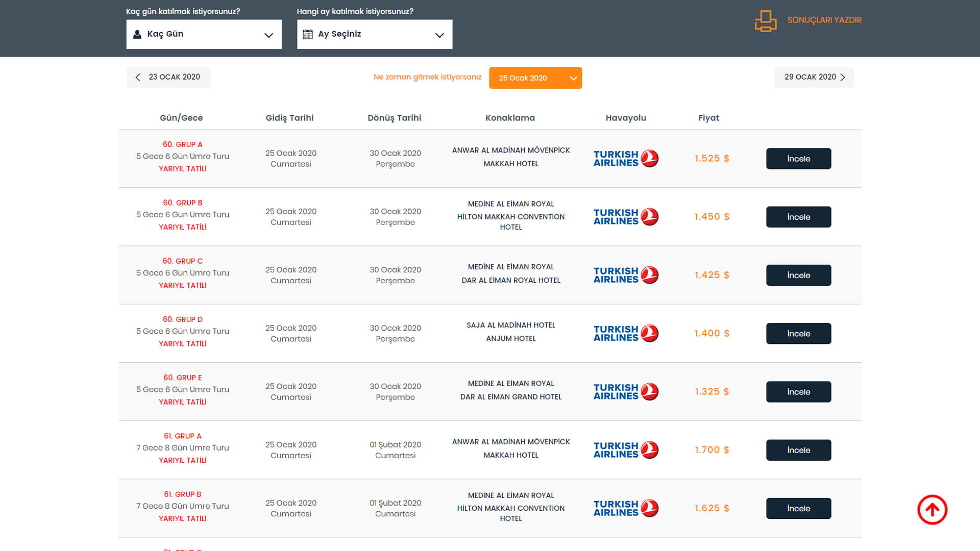Click price 1.700 $
The height and width of the screenshot is (551, 980).
tap(712, 450)
